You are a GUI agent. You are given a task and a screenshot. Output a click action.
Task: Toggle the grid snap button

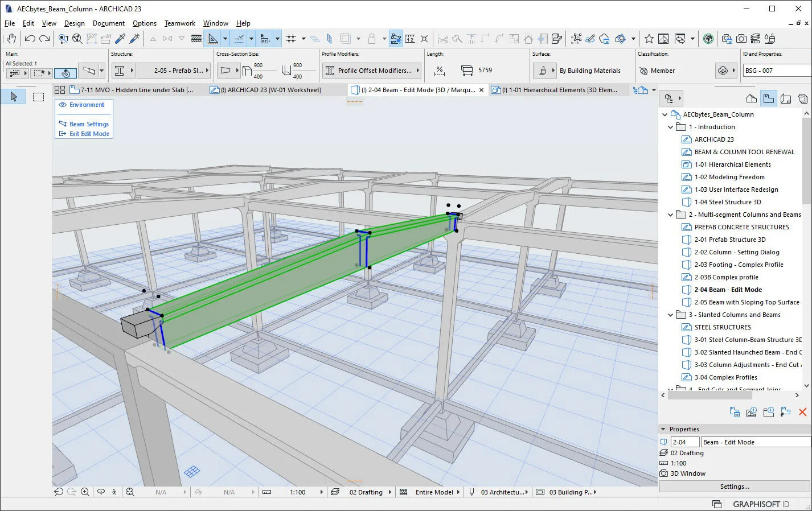coord(291,39)
